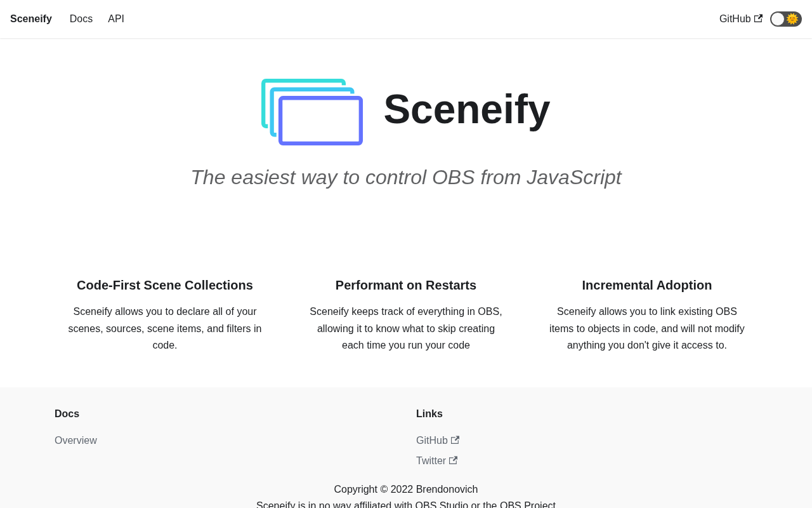Screen dimensions: 812x508
Task: Click the Sceneify stacked-rectangles logo
Action: [x=311, y=112]
